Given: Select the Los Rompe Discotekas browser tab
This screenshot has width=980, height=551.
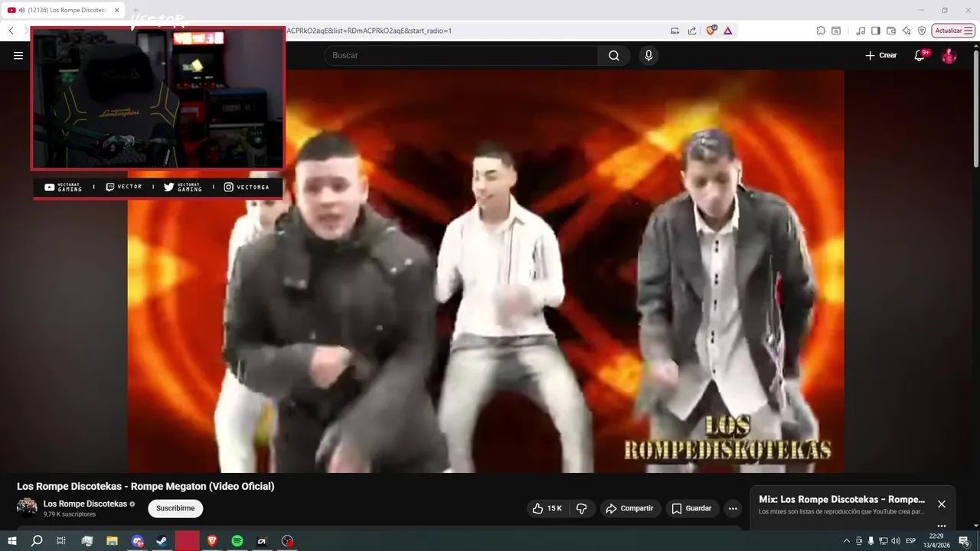Looking at the screenshot, I should tap(64, 10).
